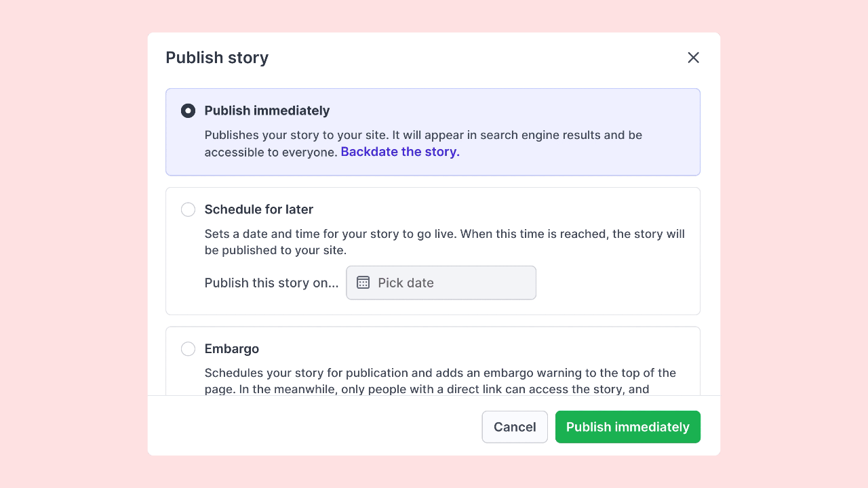Click empty space in the dialog footer
868x488 pixels.
point(312,427)
